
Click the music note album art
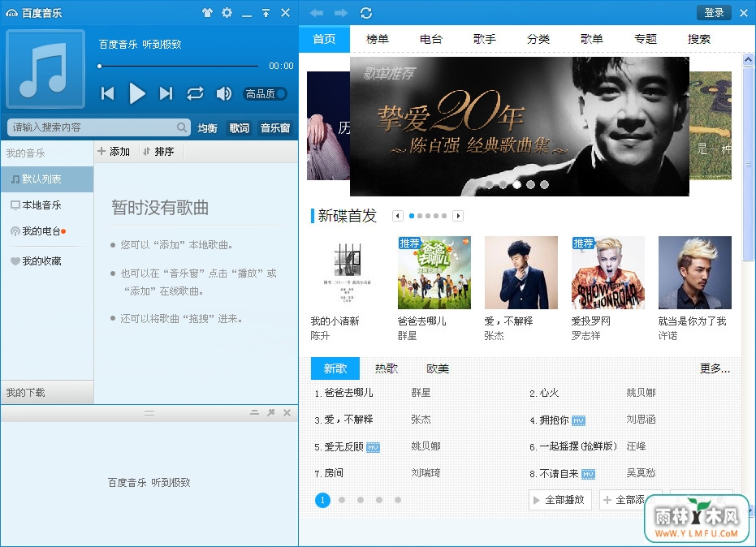tap(45, 68)
